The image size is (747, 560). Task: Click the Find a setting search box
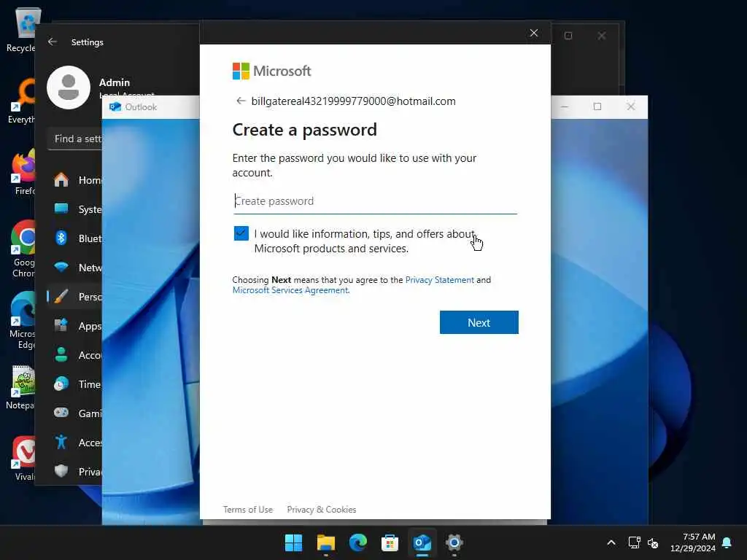[75, 139]
